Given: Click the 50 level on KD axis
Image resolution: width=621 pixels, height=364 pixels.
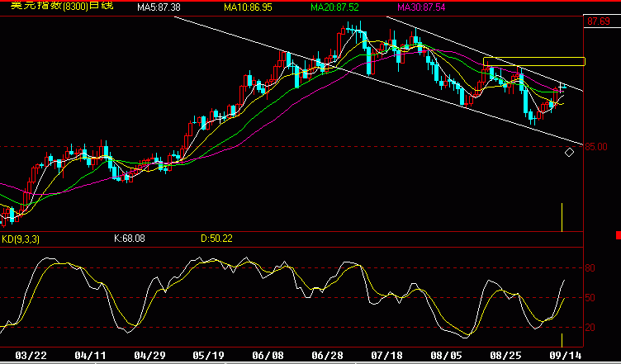Looking at the screenshot, I should tap(590, 297).
